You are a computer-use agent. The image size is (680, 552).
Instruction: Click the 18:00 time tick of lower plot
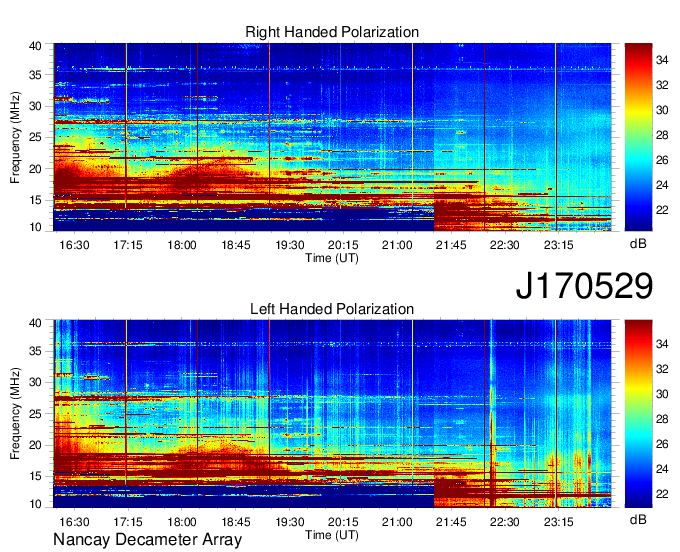click(x=182, y=522)
